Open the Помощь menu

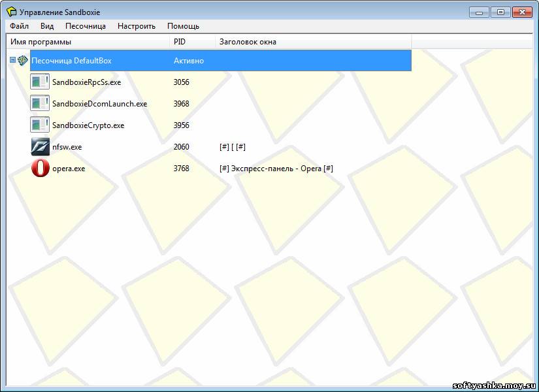[x=183, y=26]
